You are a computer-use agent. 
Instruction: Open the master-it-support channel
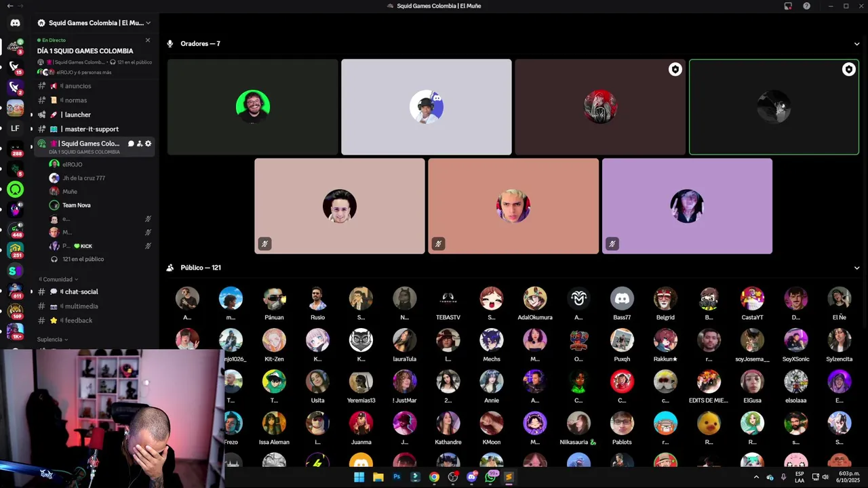click(x=95, y=129)
